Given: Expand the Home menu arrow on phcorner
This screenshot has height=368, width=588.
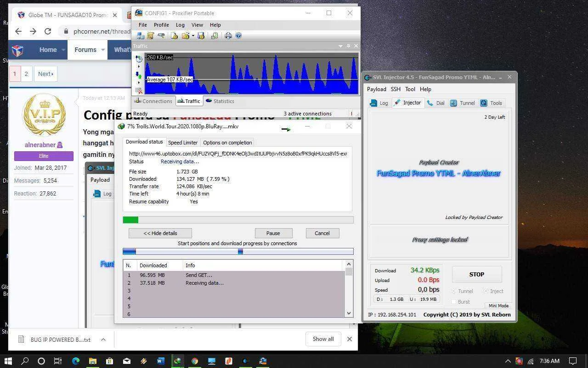Looking at the screenshot, I should coord(63,50).
